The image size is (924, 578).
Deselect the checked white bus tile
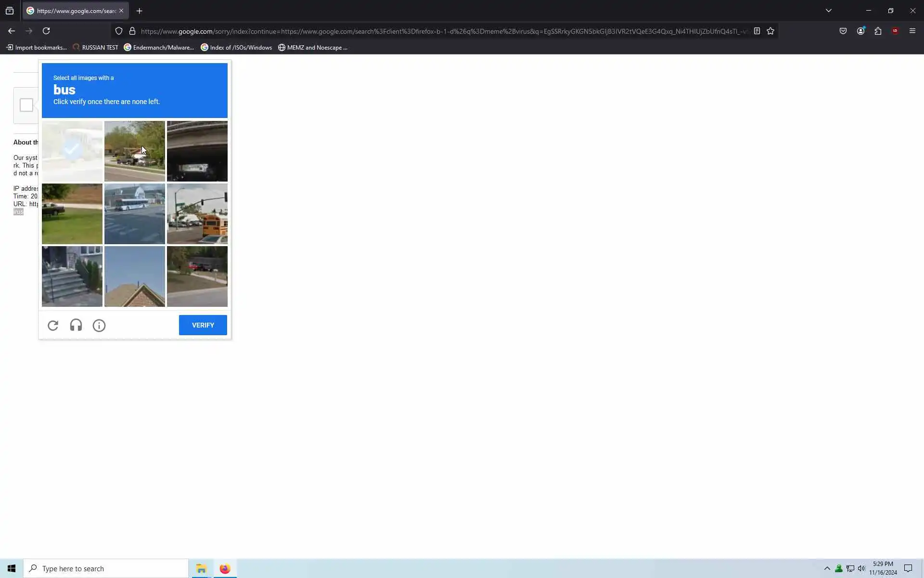click(x=72, y=151)
